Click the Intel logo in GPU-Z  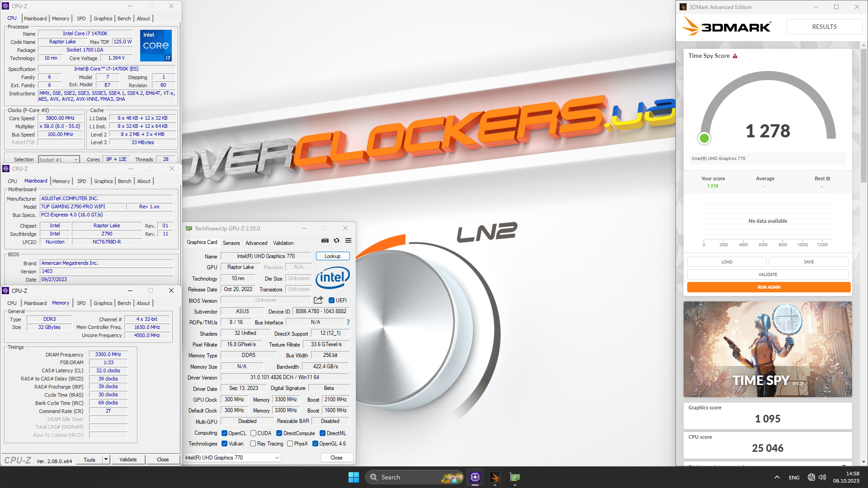click(x=332, y=277)
